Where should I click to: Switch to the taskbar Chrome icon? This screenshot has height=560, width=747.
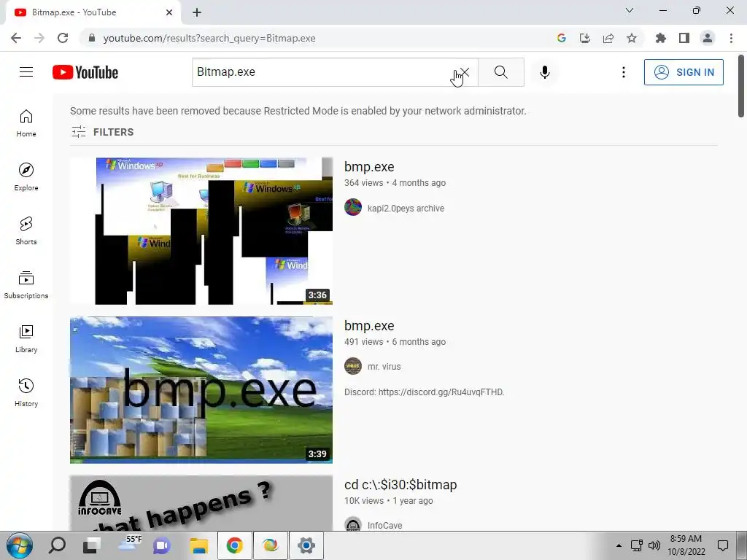(234, 545)
